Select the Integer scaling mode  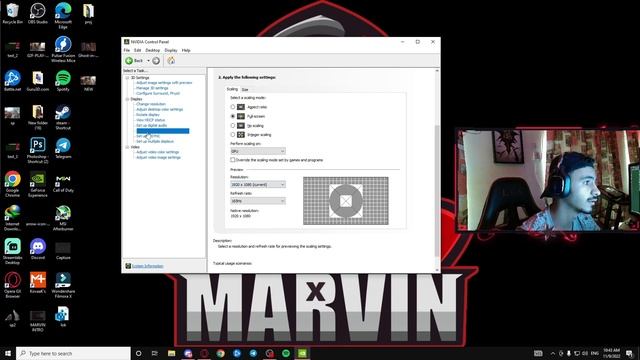233,135
